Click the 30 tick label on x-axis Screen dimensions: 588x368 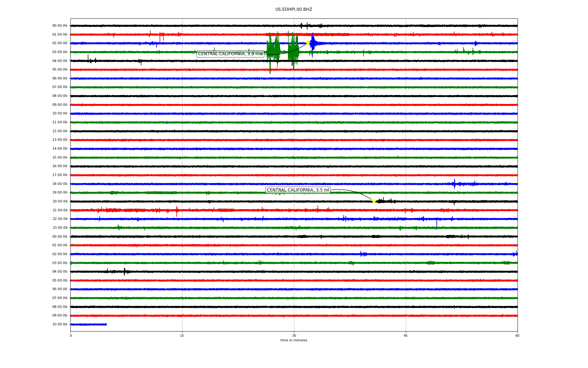click(x=294, y=335)
